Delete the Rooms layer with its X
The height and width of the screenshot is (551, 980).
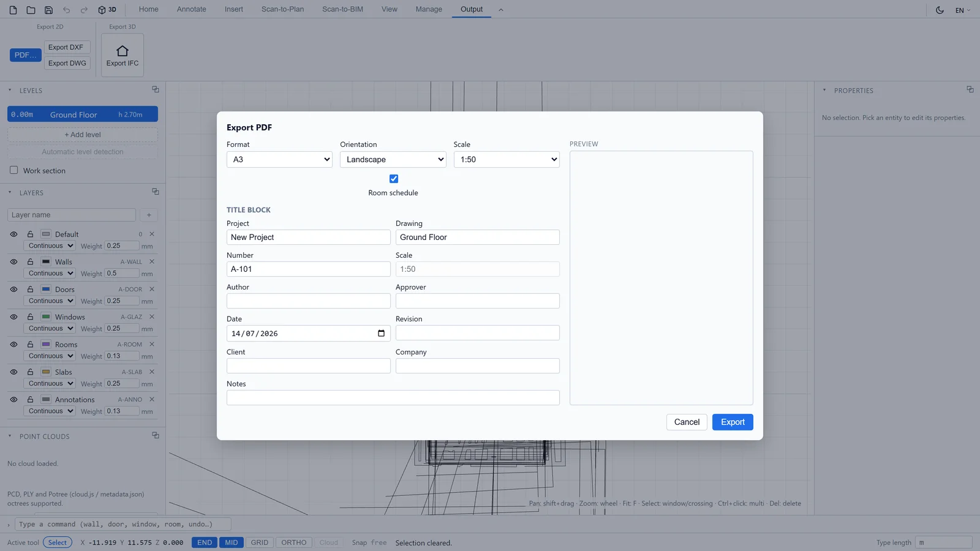pyautogui.click(x=152, y=344)
